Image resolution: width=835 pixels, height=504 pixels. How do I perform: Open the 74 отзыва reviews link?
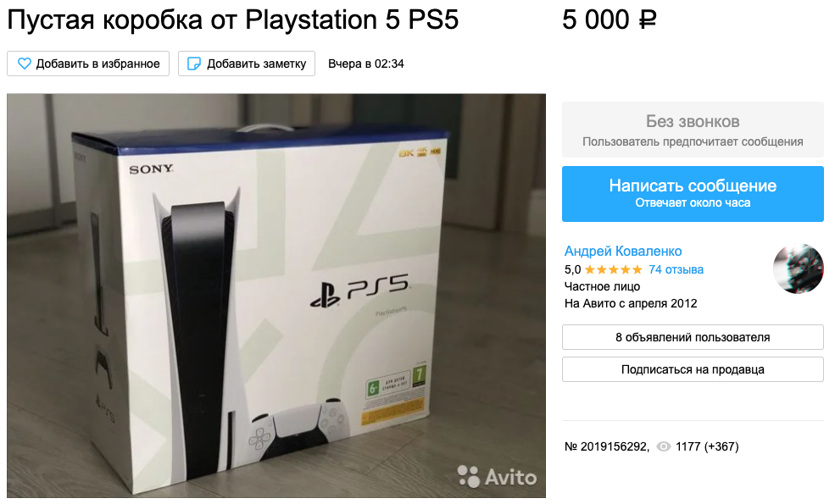point(676,270)
